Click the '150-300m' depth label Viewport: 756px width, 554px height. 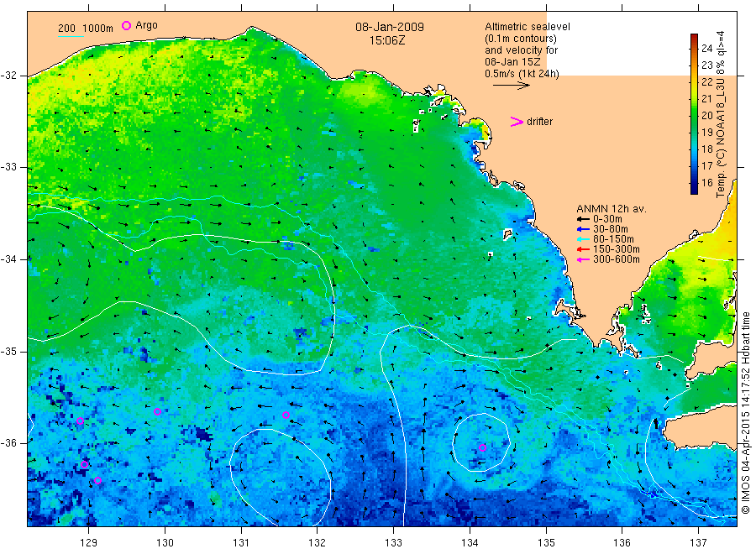[x=617, y=249]
